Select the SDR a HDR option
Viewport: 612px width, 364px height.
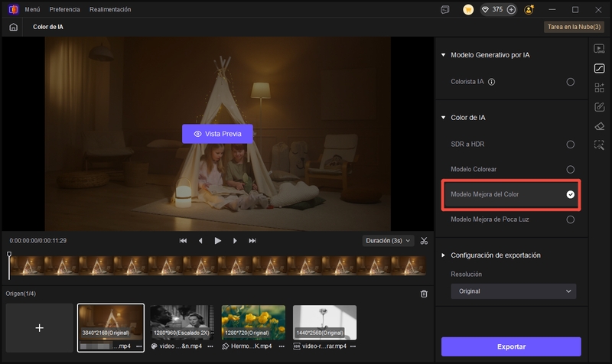570,144
